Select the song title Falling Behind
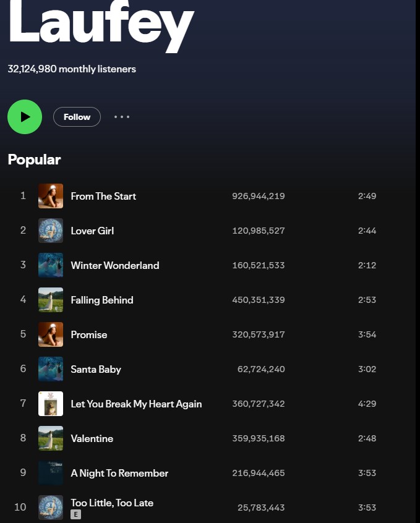Image resolution: width=420 pixels, height=523 pixels. (102, 300)
